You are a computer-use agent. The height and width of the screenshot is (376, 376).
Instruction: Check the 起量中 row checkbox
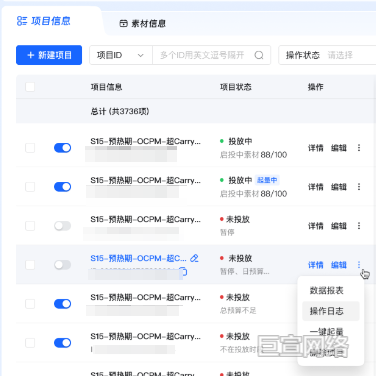30,187
